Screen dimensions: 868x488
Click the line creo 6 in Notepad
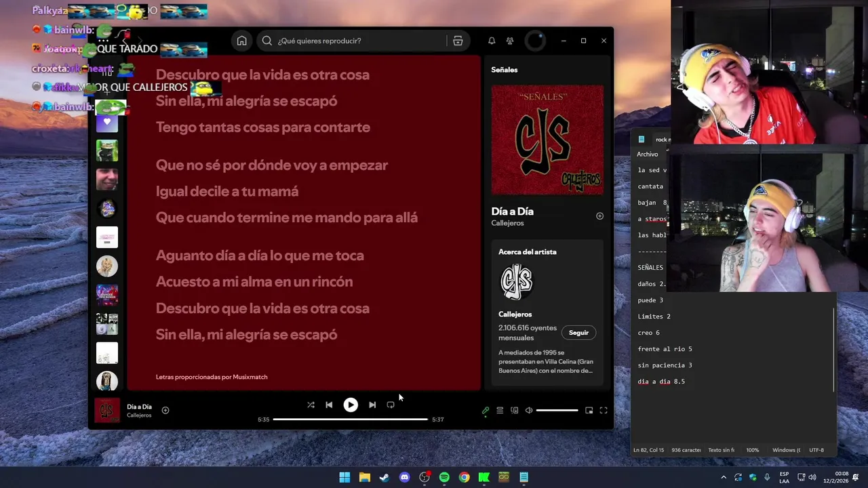pyautogui.click(x=648, y=333)
